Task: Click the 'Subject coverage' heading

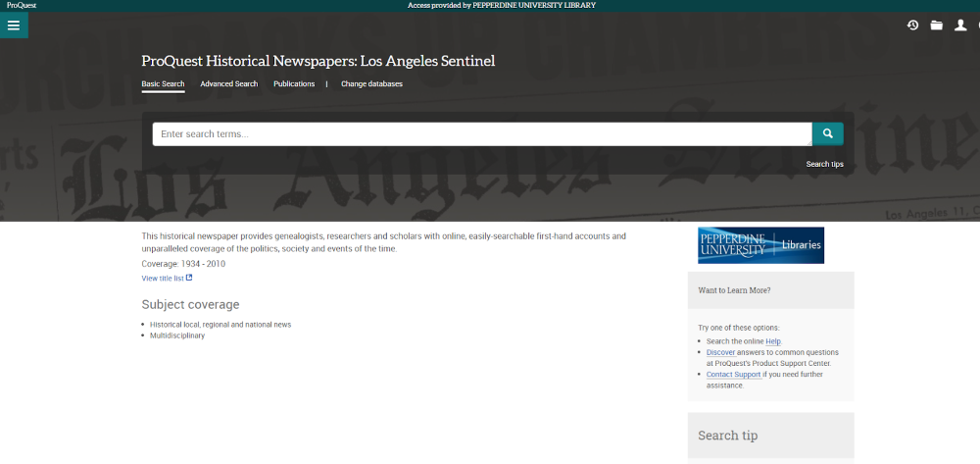Action: 191,304
